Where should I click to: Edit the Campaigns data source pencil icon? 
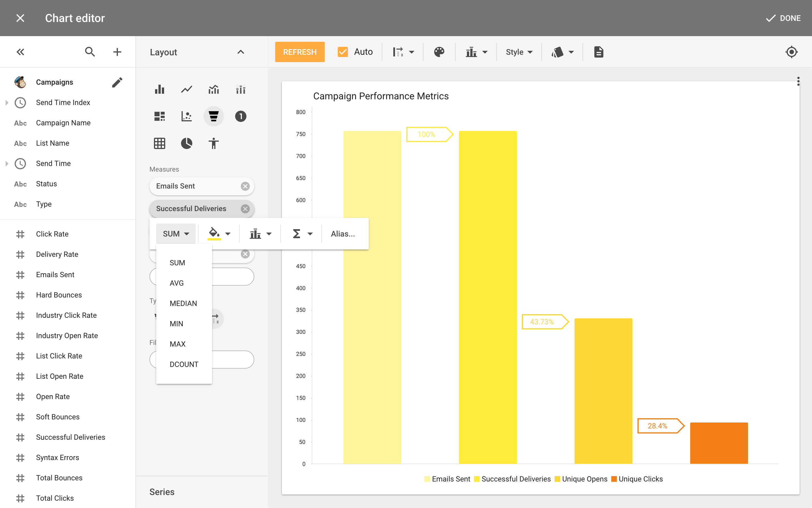(x=117, y=82)
